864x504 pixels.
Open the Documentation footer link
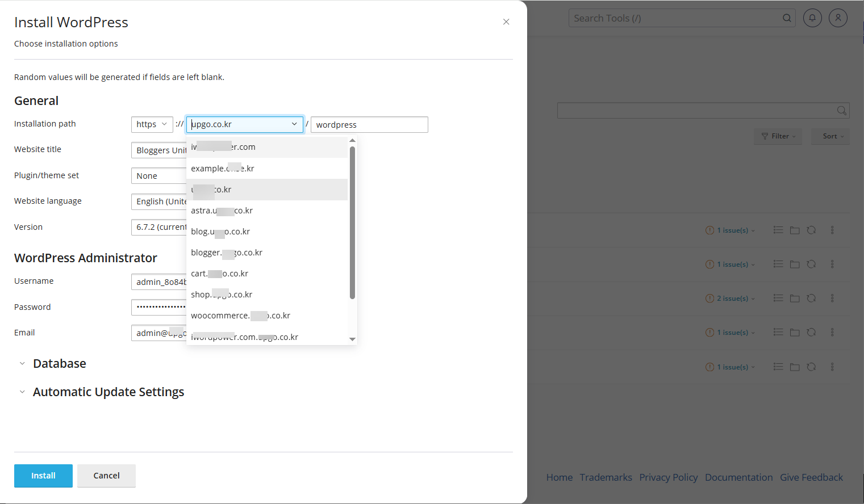pyautogui.click(x=739, y=477)
